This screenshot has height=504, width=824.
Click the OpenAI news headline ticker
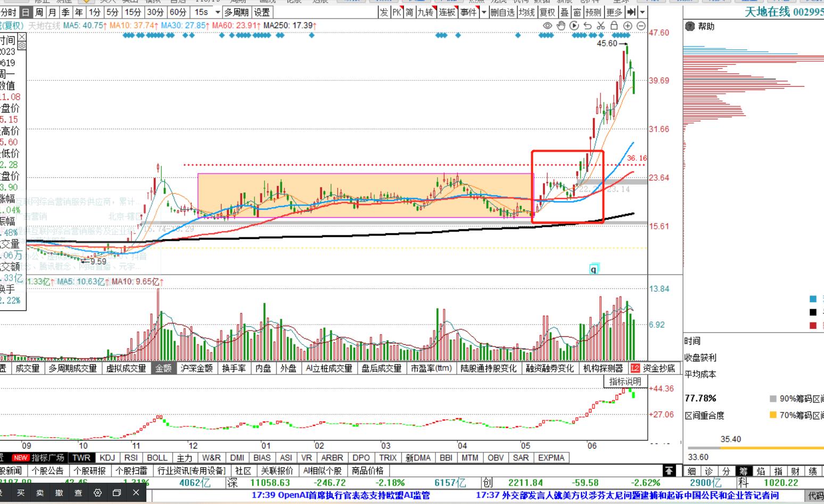coord(341,495)
